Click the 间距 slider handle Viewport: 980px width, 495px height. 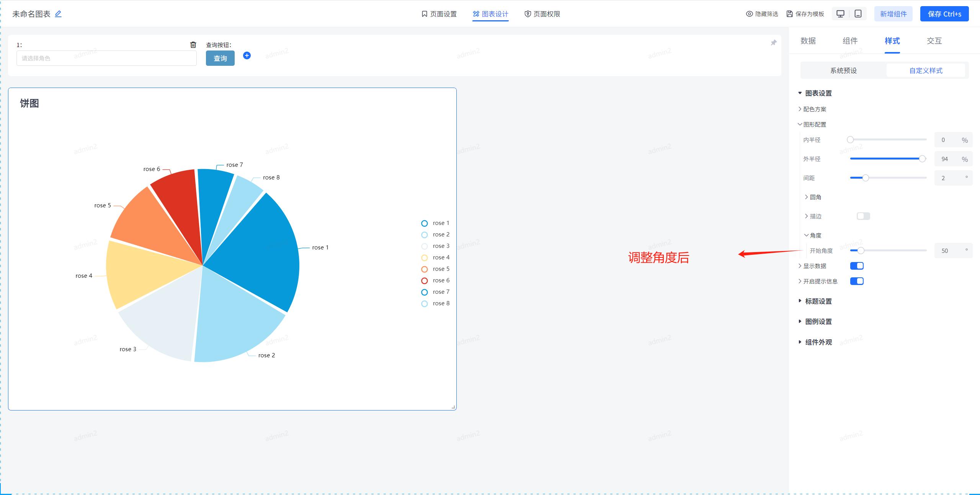click(865, 178)
